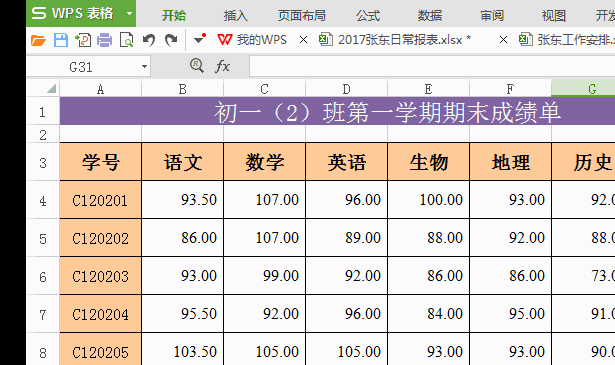Print the spreadsheet with the printer icon

coord(104,40)
